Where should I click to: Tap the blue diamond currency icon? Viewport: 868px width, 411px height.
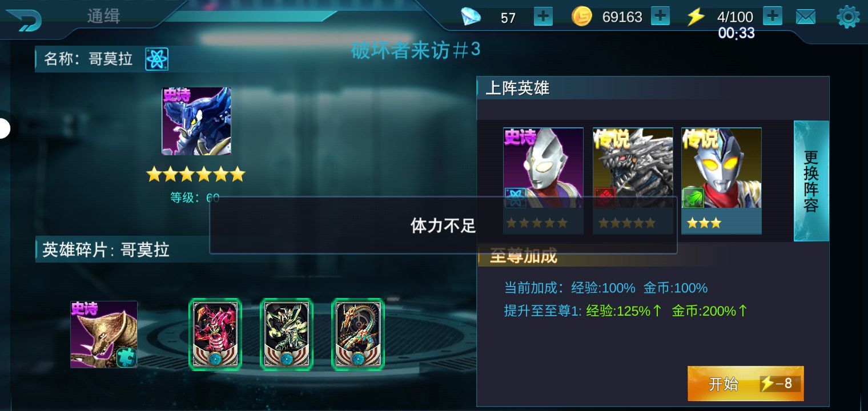(x=471, y=17)
